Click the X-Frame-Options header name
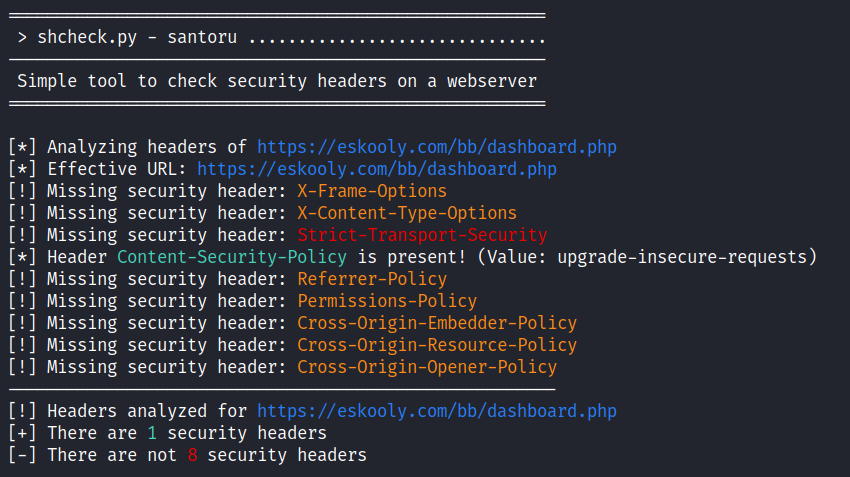Screen dimensions: 850x477 (x=372, y=191)
